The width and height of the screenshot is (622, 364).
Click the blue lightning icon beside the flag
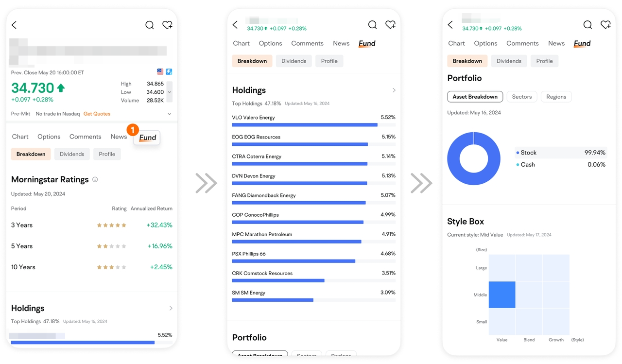169,71
